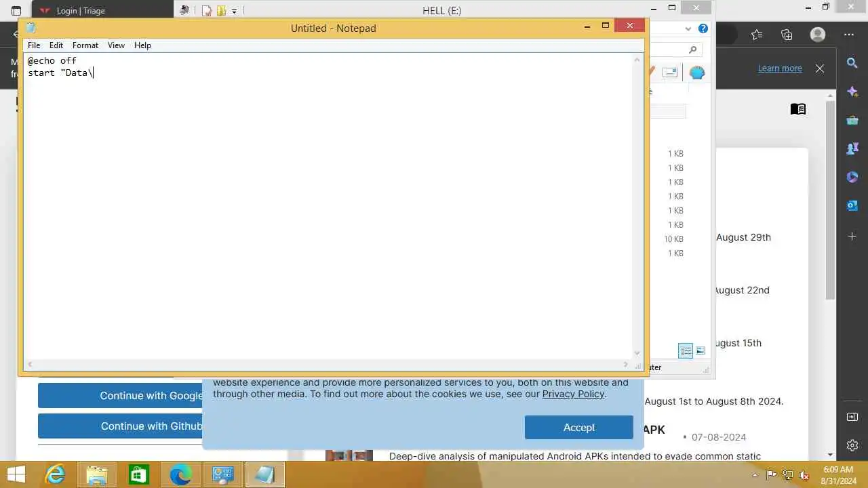Open the Edge profile avatar
Screen dimensions: 868x488
(818, 35)
